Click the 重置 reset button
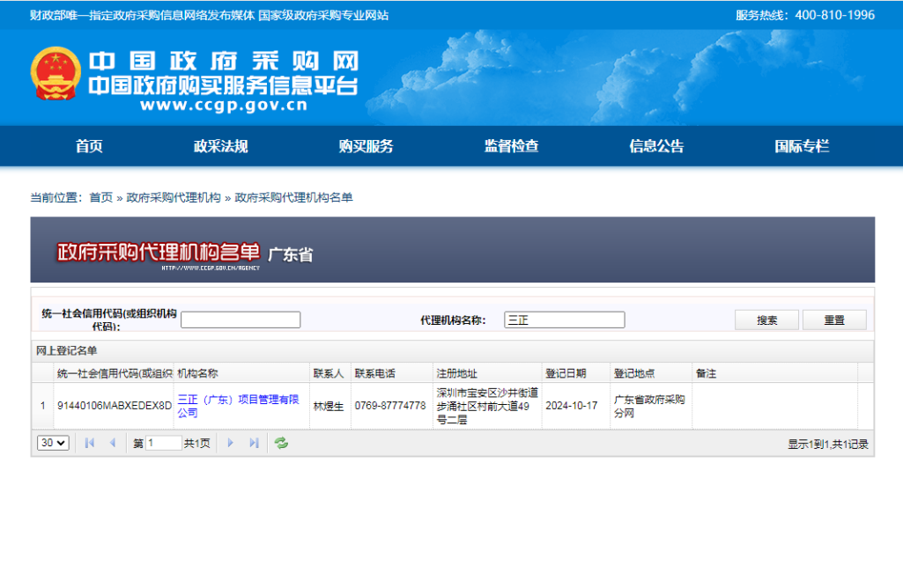Image resolution: width=903 pixels, height=588 pixels. pos(834,320)
